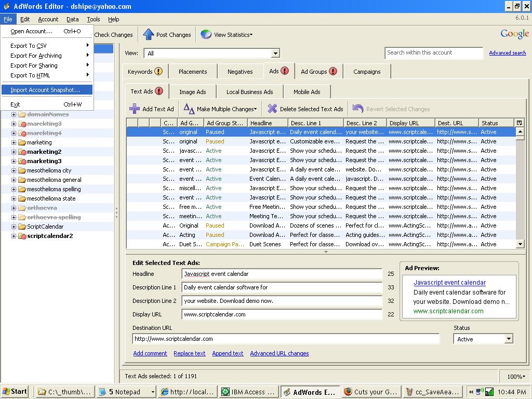Click the error icon on Ads tab
This screenshot has width=532, height=399.
(x=285, y=71)
